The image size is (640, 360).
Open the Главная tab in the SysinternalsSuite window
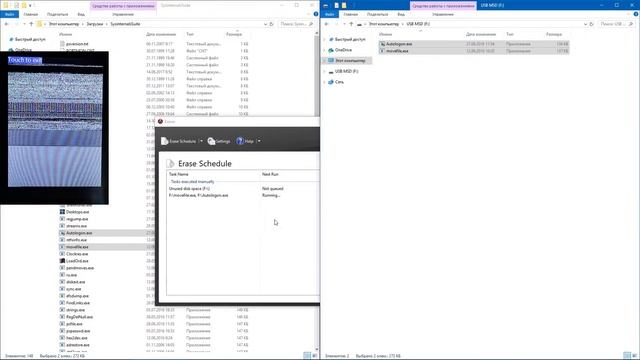point(31,14)
